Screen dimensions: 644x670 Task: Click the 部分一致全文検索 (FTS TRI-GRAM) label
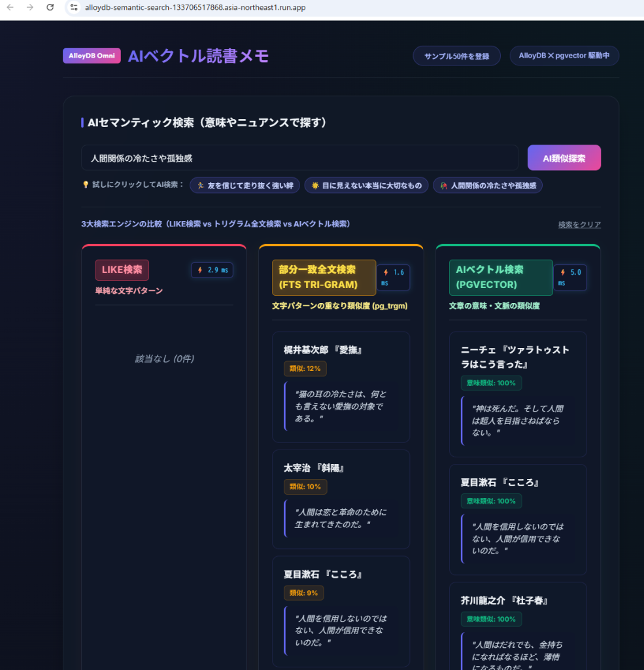(324, 277)
